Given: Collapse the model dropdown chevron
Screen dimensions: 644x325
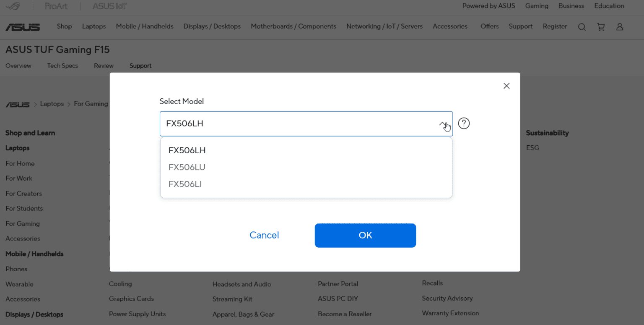Looking at the screenshot, I should 443,124.
